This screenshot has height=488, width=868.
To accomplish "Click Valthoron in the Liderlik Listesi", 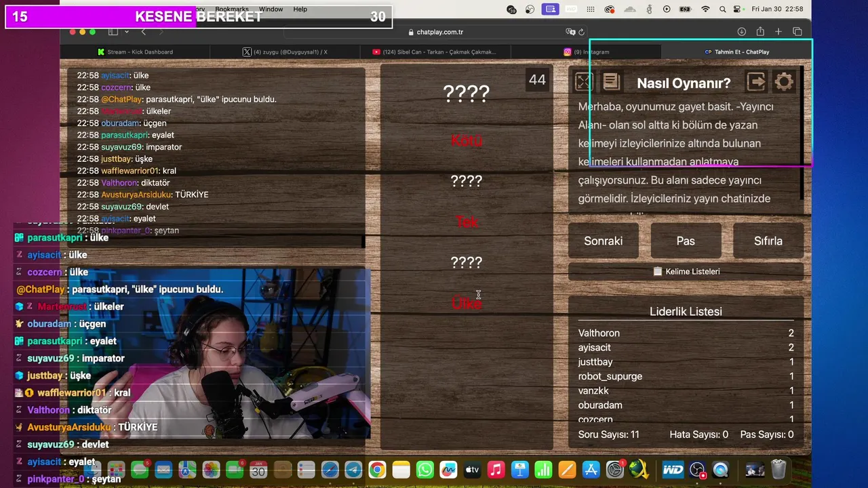I will 599,333.
